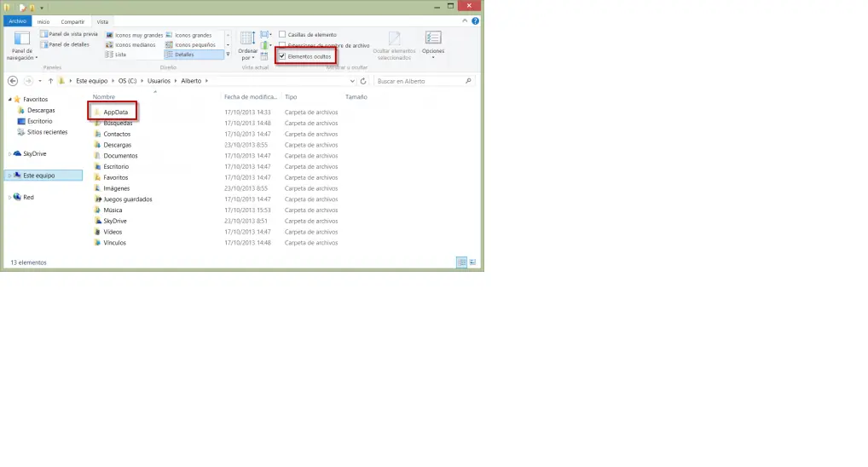Toggle Panel de detalles
This screenshot has width=868, height=467.
[x=65, y=45]
